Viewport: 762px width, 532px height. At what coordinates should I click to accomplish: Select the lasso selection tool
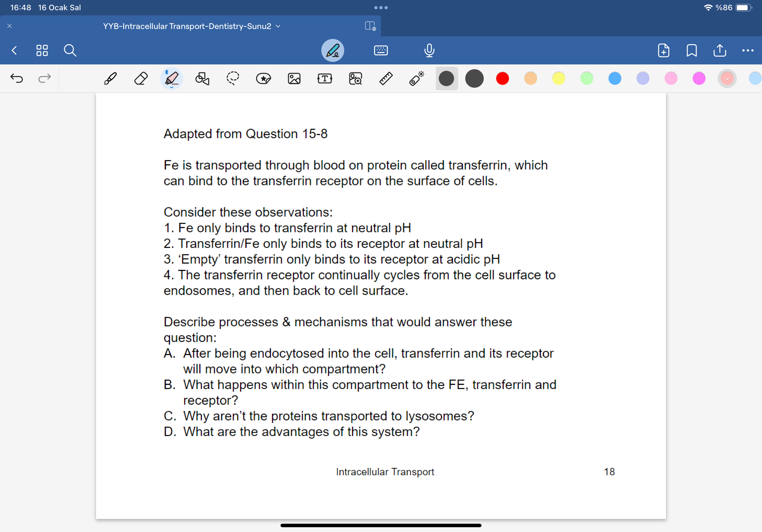click(x=233, y=78)
